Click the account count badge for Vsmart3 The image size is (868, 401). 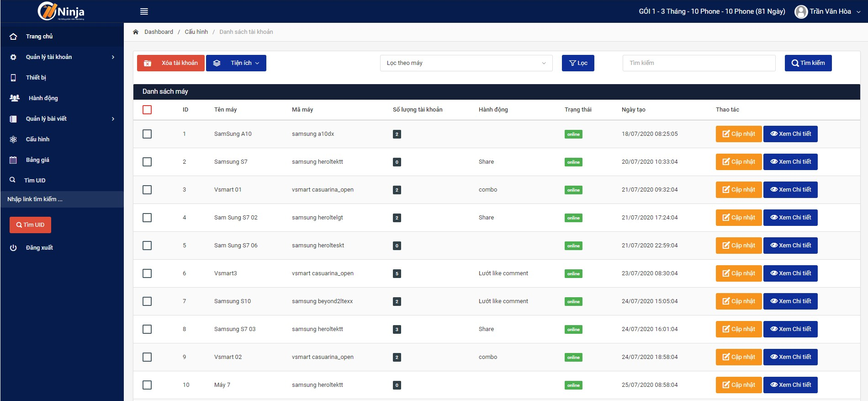(397, 274)
